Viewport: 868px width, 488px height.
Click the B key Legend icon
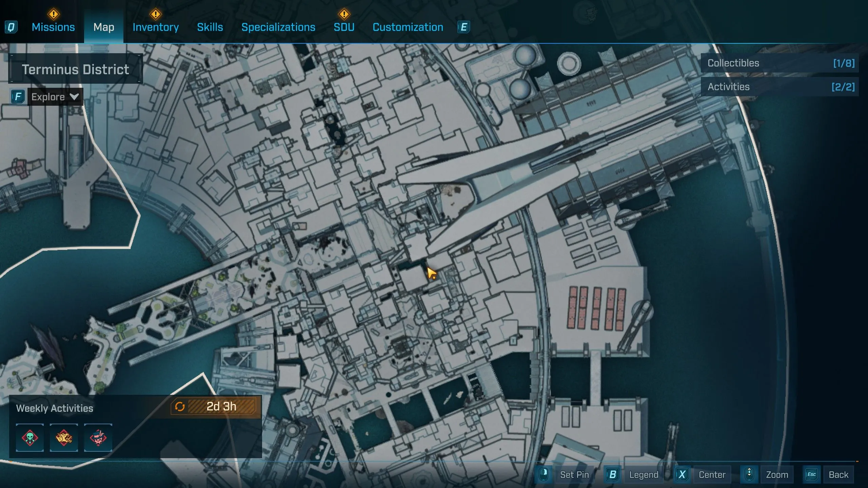[612, 474]
